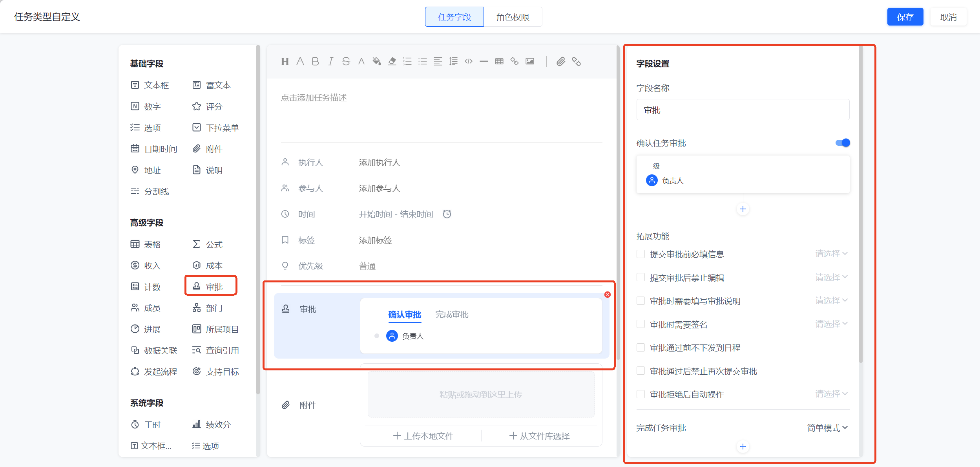Click 上传本地文件

point(423,436)
